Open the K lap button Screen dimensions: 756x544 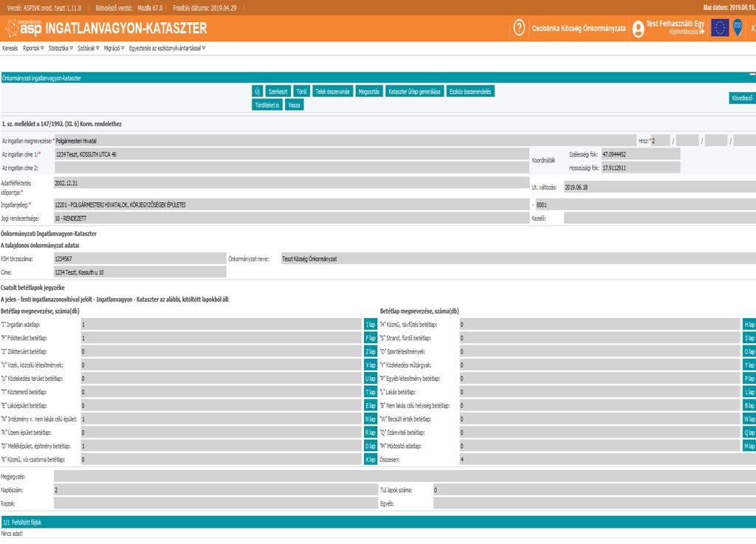click(371, 460)
